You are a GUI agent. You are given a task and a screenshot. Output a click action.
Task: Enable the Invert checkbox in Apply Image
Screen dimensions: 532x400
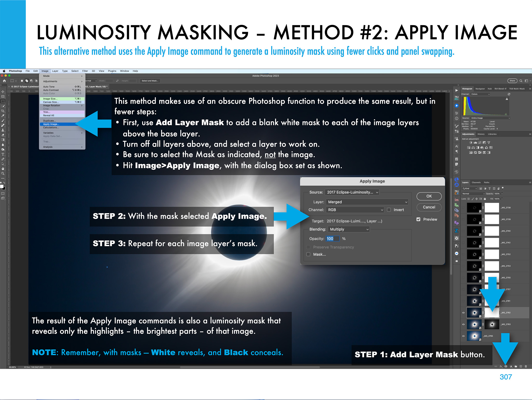coord(389,210)
